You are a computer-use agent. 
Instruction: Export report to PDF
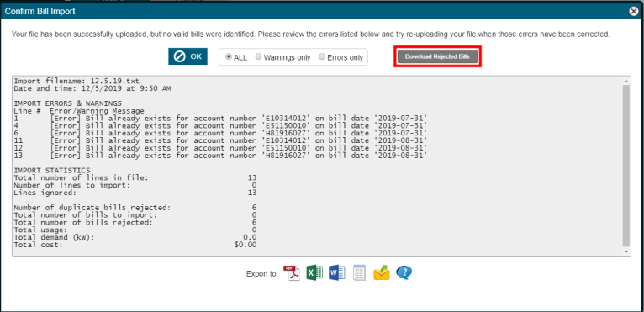point(292,272)
